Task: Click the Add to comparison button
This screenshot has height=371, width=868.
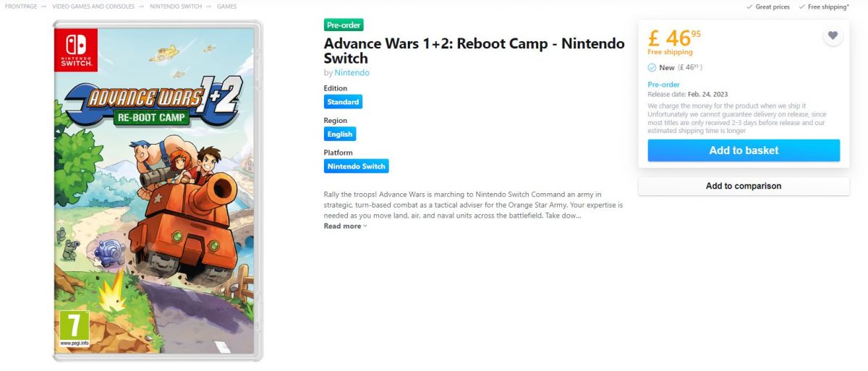Action: (x=744, y=186)
